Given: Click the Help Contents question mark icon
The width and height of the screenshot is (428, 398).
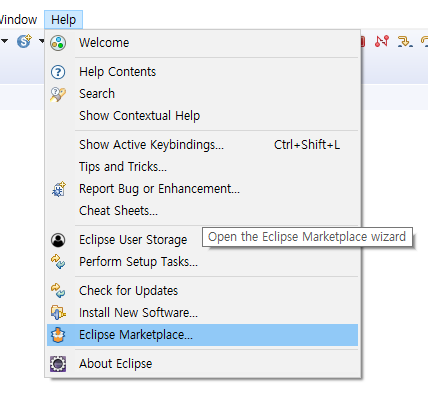Looking at the screenshot, I should point(58,72).
